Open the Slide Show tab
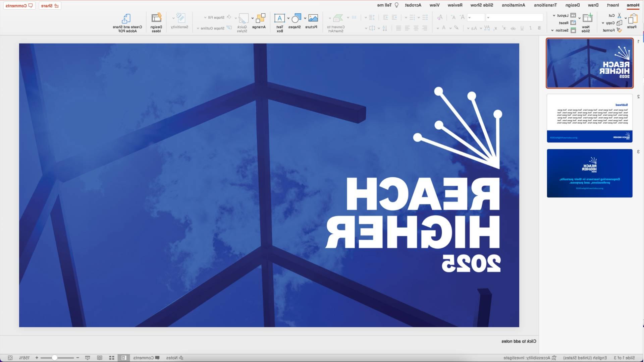This screenshot has width=644, height=362. [482, 5]
